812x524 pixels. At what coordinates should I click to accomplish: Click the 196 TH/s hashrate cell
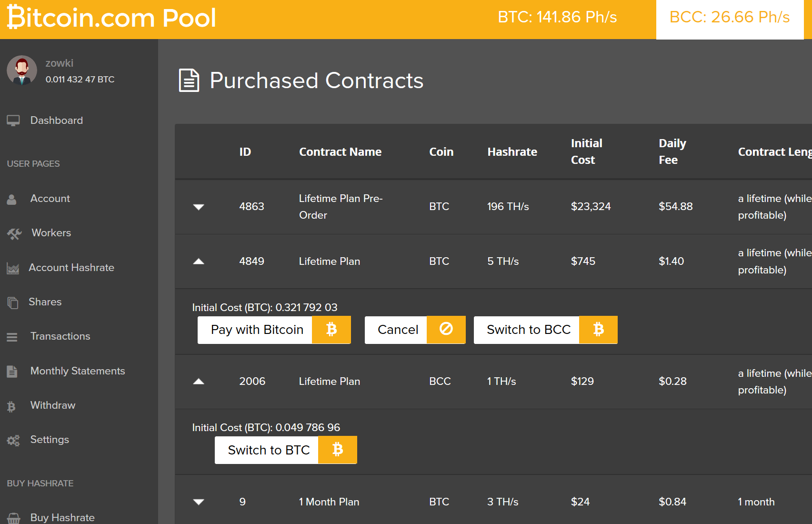[x=508, y=207]
